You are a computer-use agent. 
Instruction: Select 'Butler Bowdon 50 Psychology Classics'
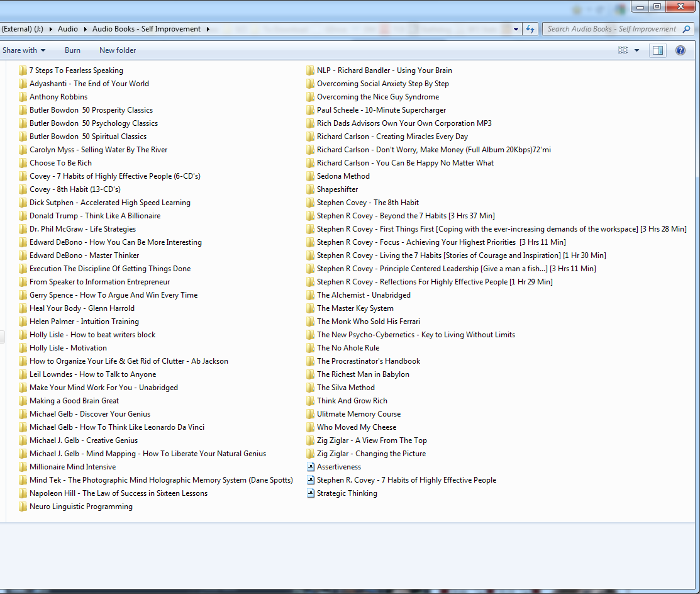(94, 123)
